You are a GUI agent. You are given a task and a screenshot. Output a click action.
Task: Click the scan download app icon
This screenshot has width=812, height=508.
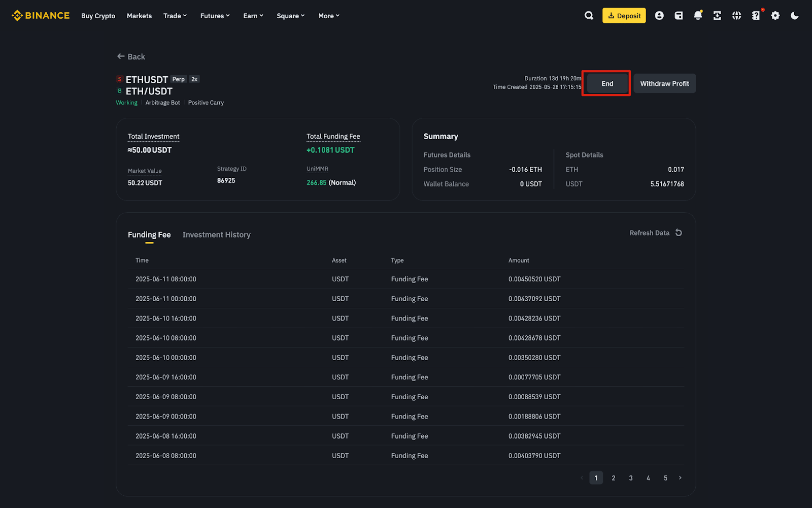pos(717,16)
